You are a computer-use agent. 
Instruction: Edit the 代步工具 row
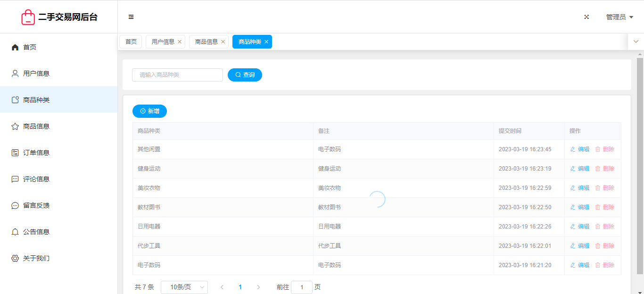click(x=580, y=246)
